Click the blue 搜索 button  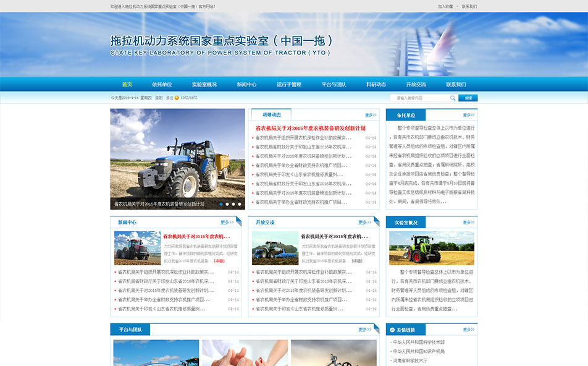468,98
